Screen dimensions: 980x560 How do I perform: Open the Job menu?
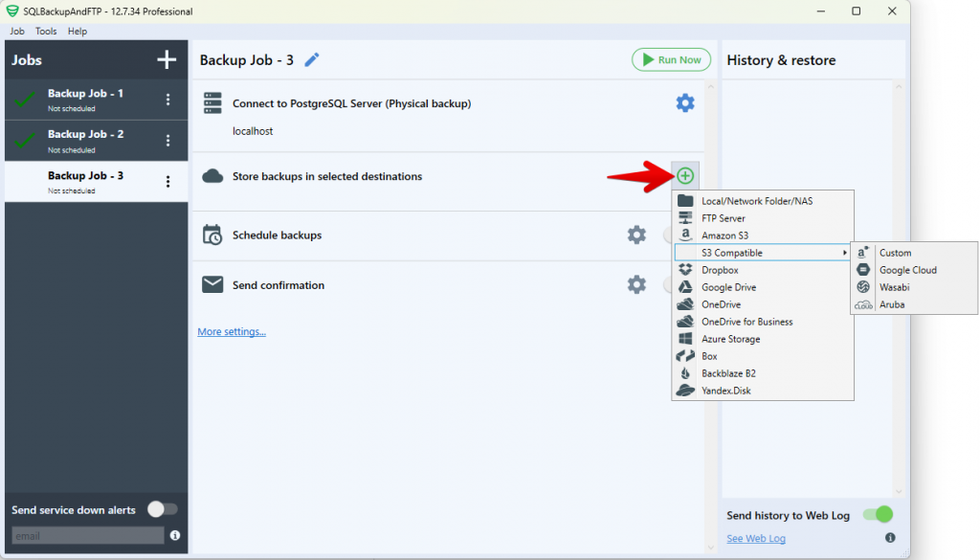tap(17, 32)
